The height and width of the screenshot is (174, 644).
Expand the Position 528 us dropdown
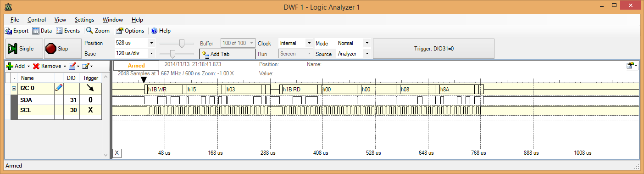point(152,43)
